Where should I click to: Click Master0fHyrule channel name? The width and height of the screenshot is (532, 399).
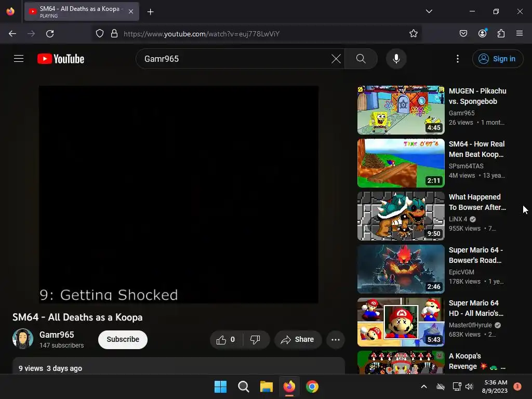click(x=470, y=325)
